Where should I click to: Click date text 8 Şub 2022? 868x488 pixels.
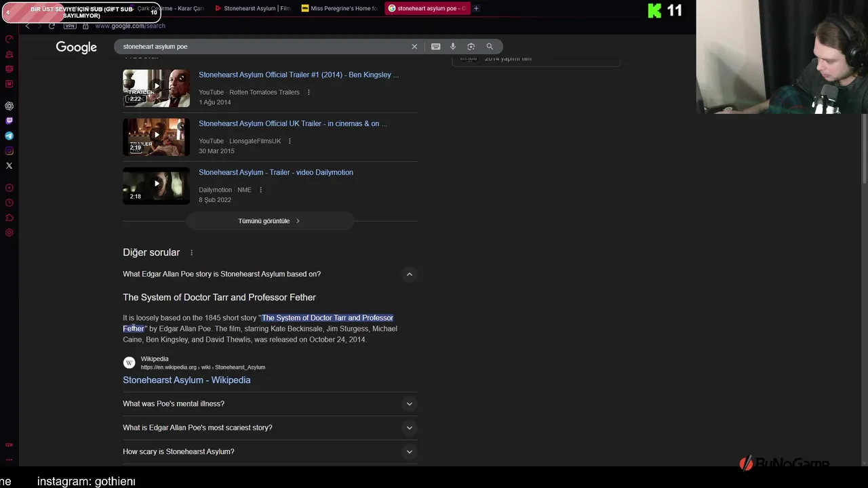(215, 200)
